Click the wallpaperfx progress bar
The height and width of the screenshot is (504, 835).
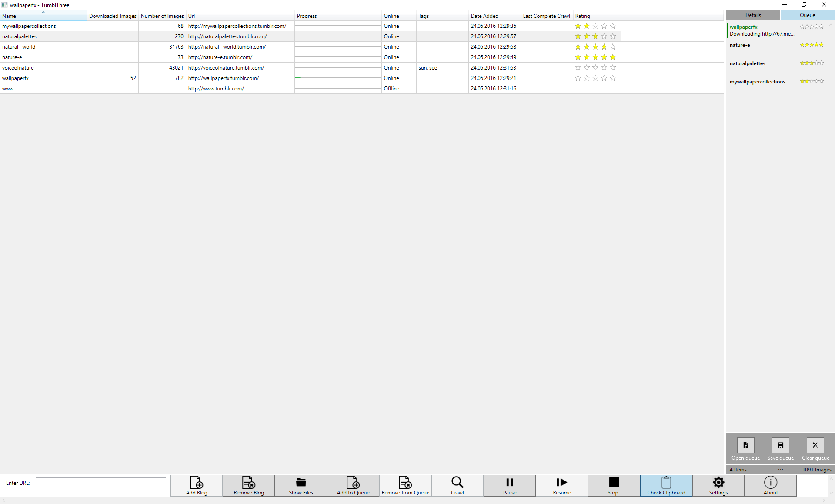[338, 78]
